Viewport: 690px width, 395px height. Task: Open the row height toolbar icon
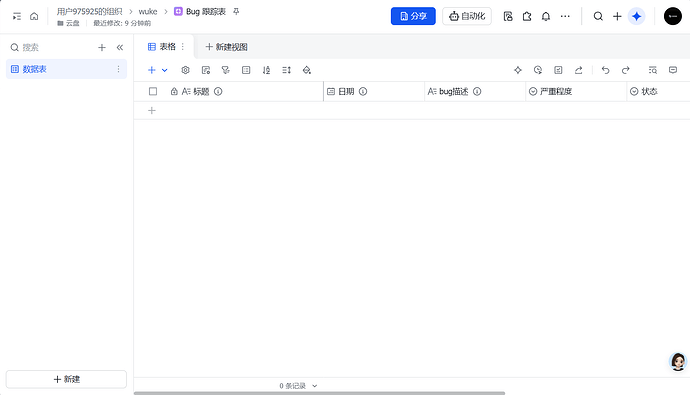pos(286,70)
